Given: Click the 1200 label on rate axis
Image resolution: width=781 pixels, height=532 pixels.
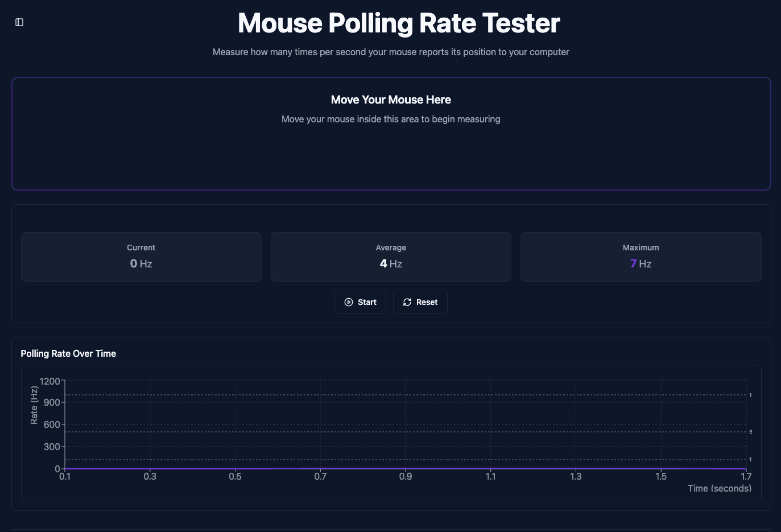Looking at the screenshot, I should click(x=49, y=381).
